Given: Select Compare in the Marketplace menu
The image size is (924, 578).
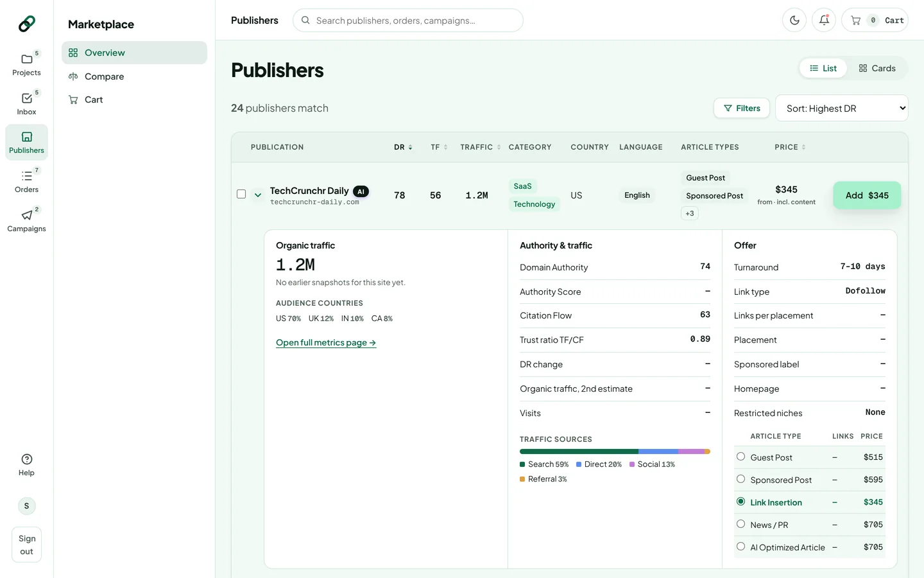Looking at the screenshot, I should pos(134,76).
